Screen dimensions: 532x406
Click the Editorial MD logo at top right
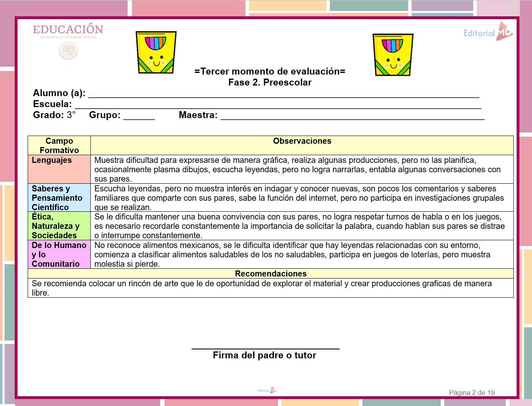point(488,32)
